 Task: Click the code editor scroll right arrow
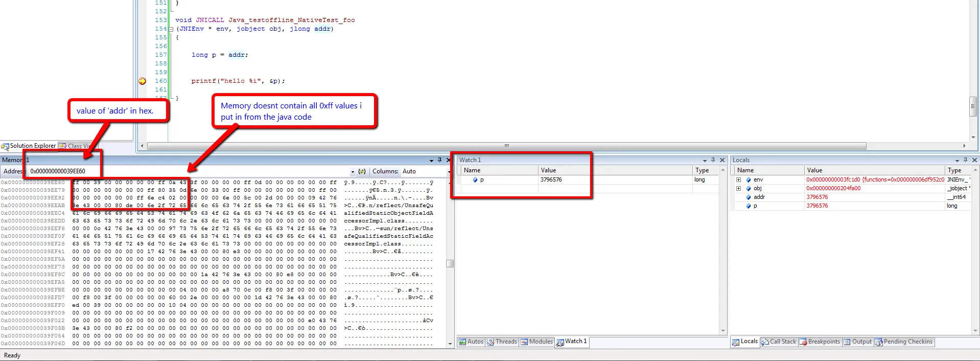coord(964,146)
